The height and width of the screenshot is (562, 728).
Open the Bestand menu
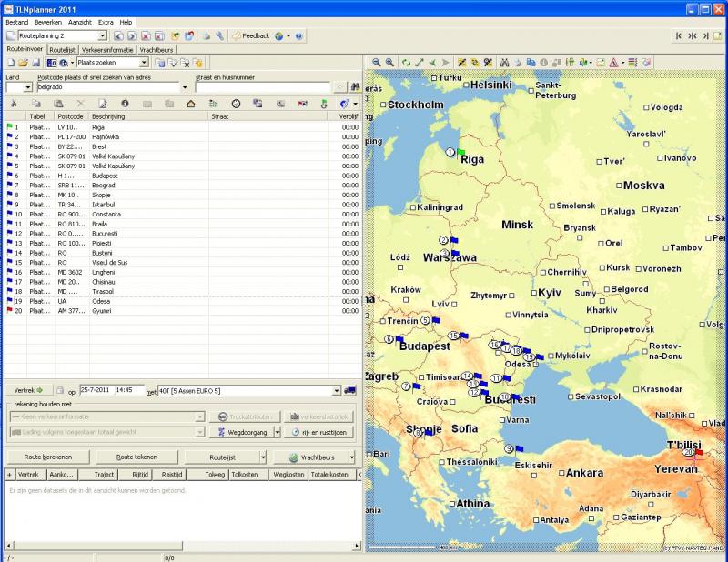(x=16, y=22)
